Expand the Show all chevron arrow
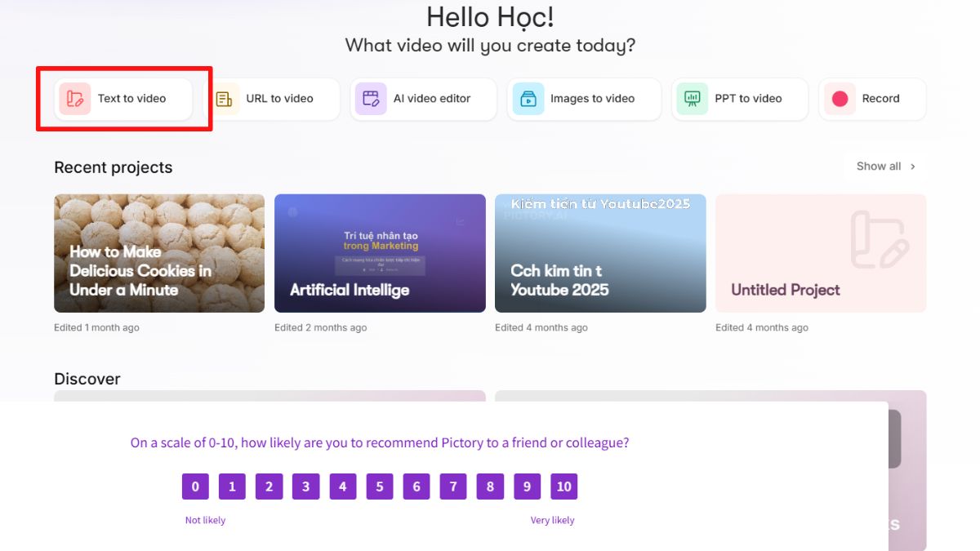The width and height of the screenshot is (980, 551). click(x=913, y=167)
